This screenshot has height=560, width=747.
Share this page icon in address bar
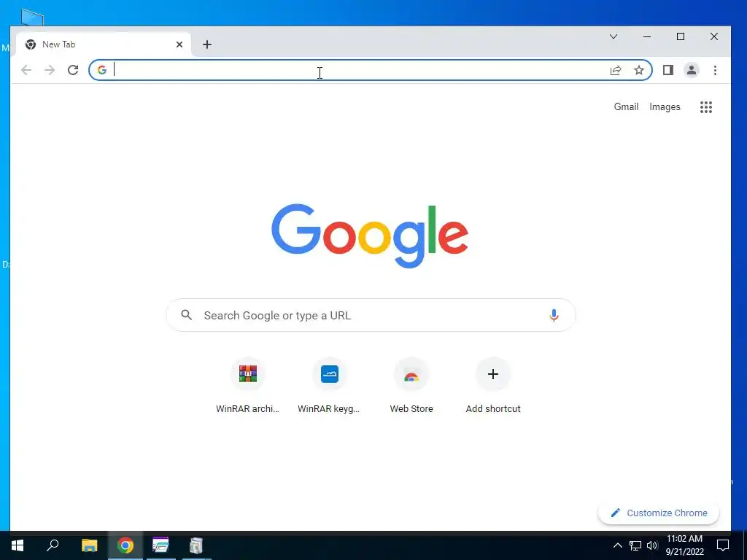(616, 71)
